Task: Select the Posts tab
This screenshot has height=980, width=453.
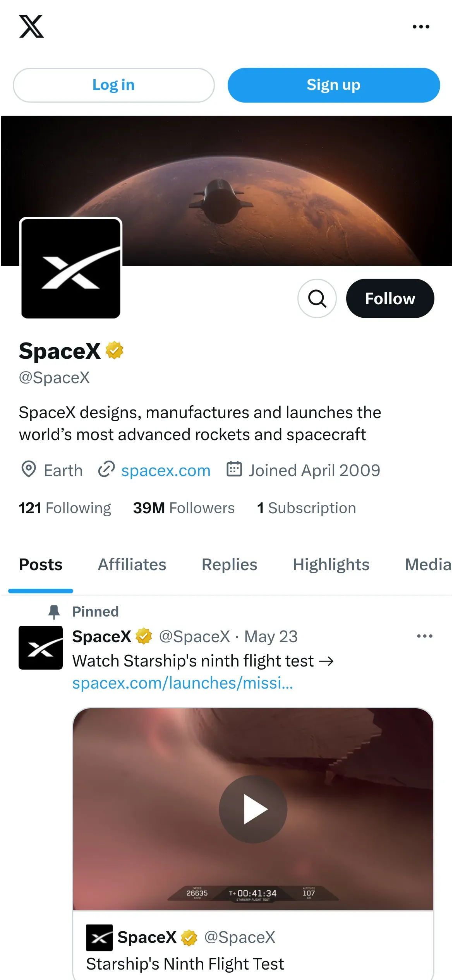Action: (x=41, y=565)
